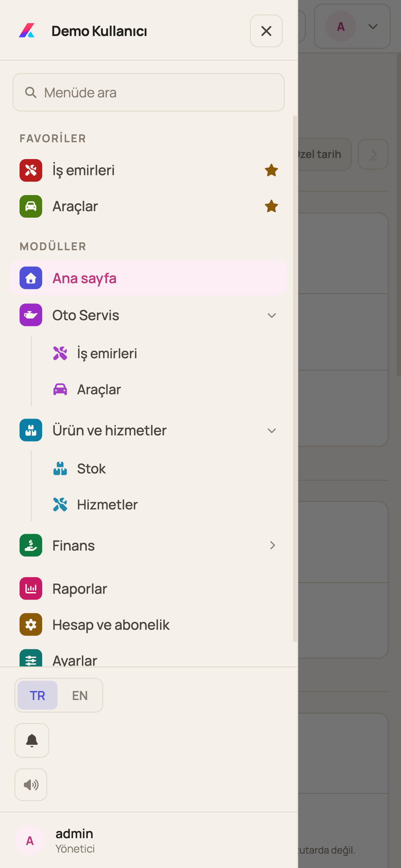This screenshot has height=868, width=401.
Task: Collapse the Ürün ve hizmetler chevron
Action: 272,431
